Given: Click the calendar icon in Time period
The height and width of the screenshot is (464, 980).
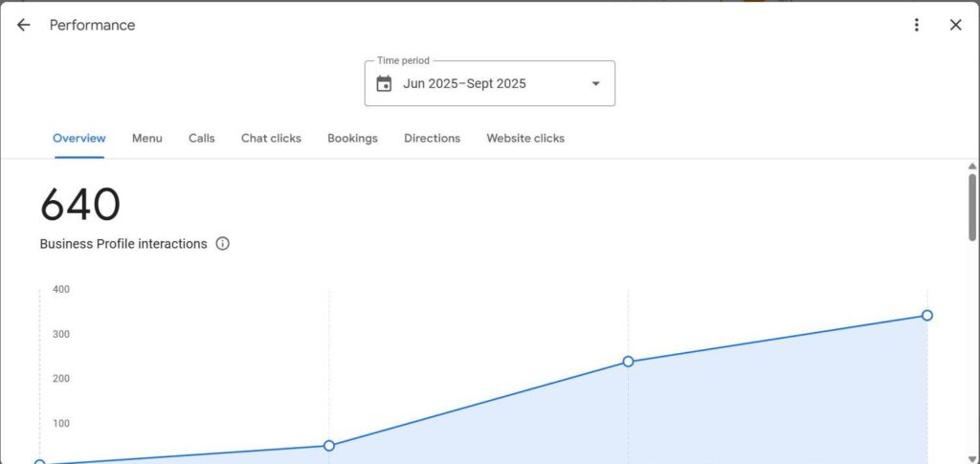Looking at the screenshot, I should coord(384,83).
